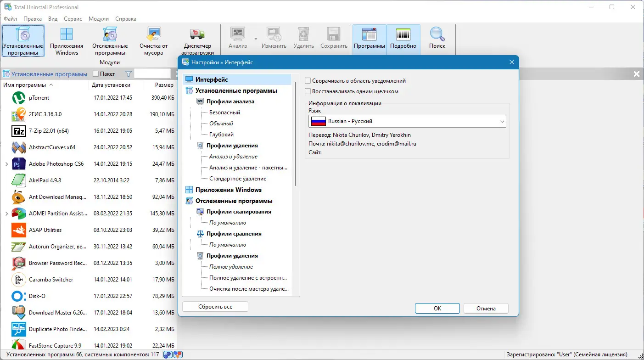Open the Приложения Windows module
Image resolution: width=644 pixels, height=360 pixels.
click(67, 41)
